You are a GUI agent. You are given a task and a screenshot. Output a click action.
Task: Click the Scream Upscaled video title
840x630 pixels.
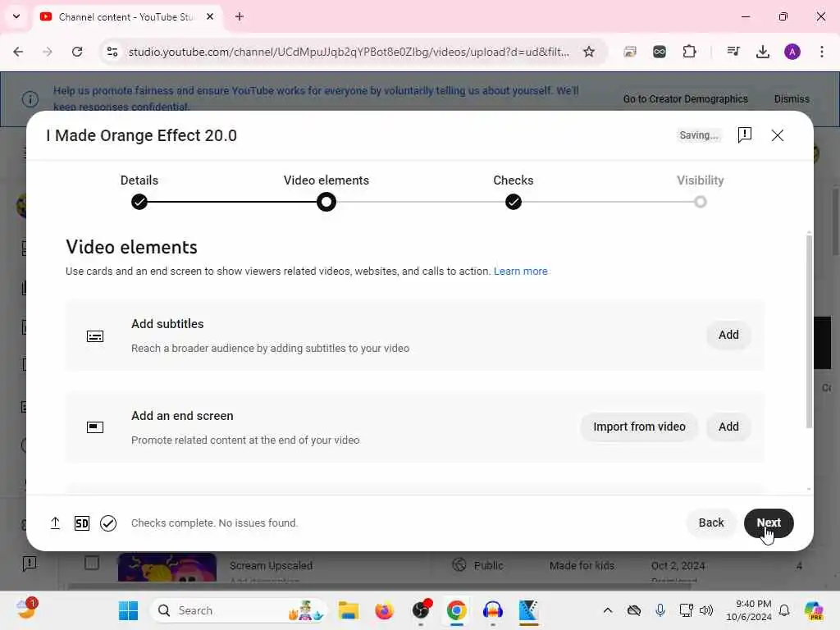click(271, 565)
